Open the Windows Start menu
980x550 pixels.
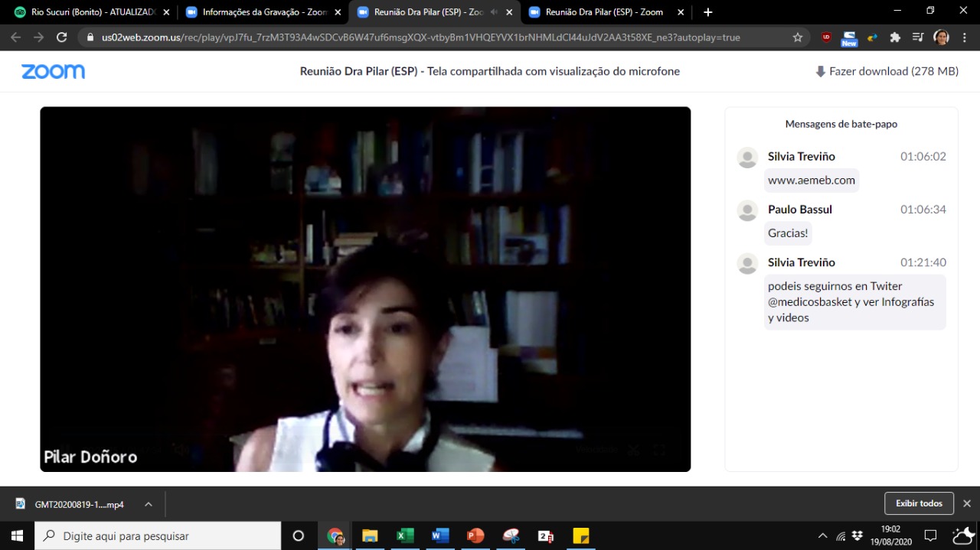point(17,535)
